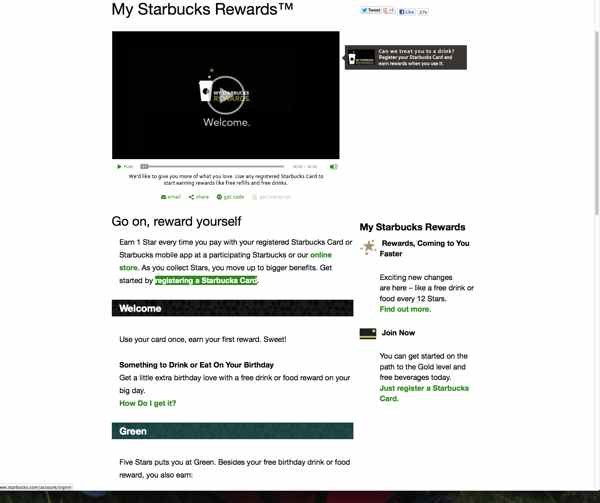Image resolution: width=600 pixels, height=503 pixels.
Task: Click the video thumbnail coffee cup banner
Action: tap(362, 58)
